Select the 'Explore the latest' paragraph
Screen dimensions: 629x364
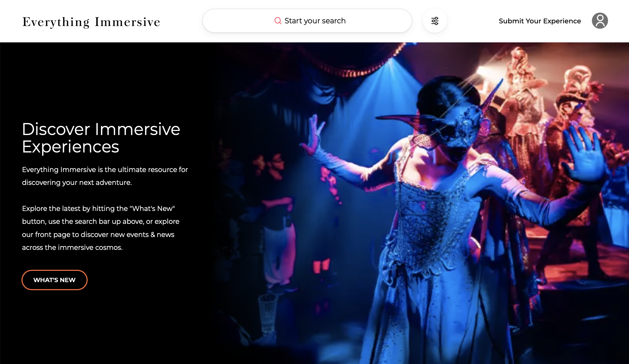(101, 228)
